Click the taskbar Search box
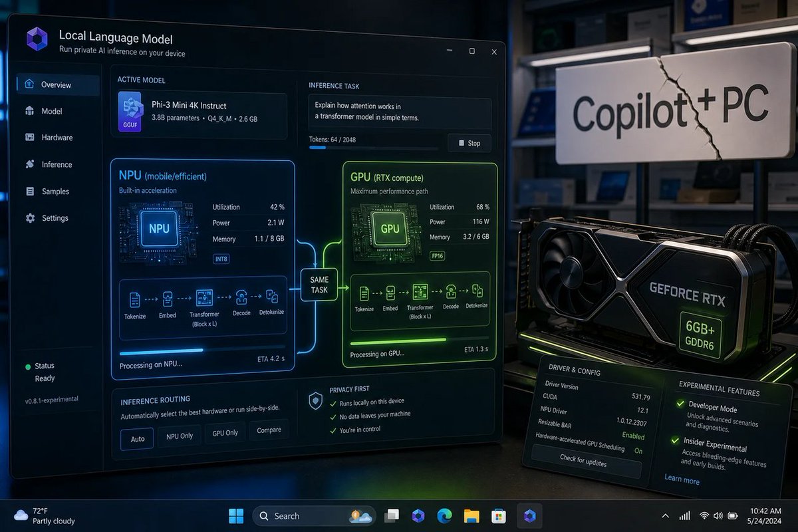Image resolution: width=798 pixels, height=532 pixels. (313, 515)
